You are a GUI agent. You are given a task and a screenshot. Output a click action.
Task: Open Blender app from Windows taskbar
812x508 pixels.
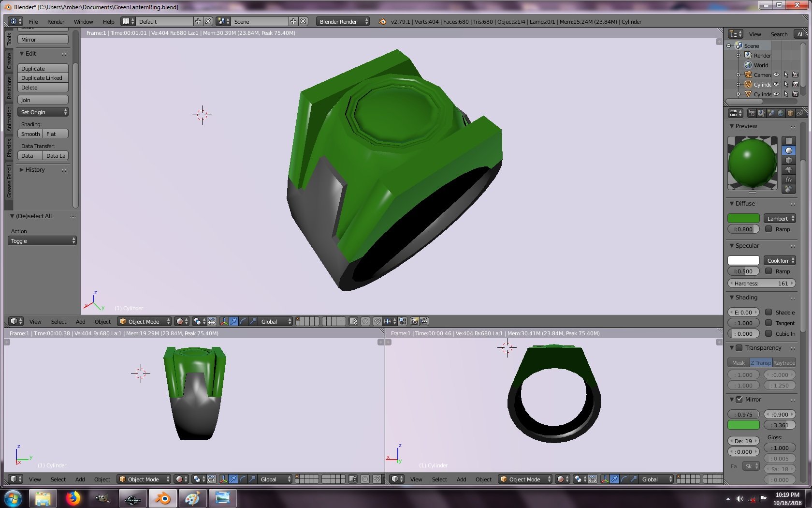[163, 498]
